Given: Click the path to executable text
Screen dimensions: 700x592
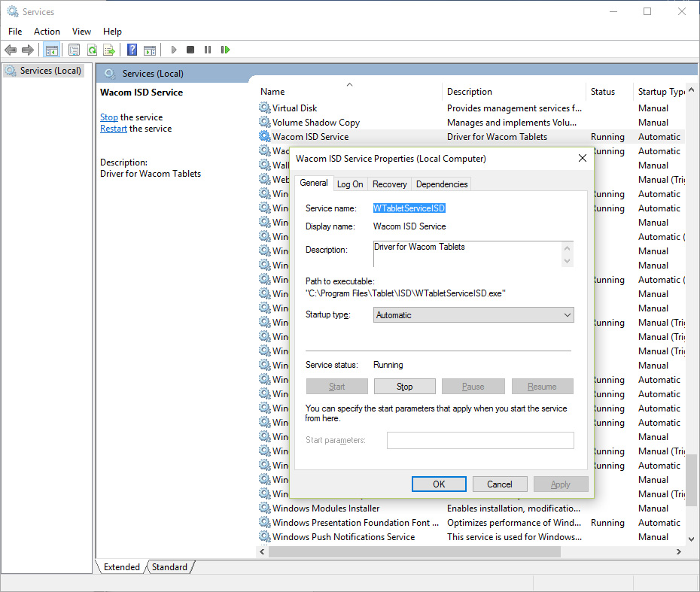Looking at the screenshot, I should 406,293.
